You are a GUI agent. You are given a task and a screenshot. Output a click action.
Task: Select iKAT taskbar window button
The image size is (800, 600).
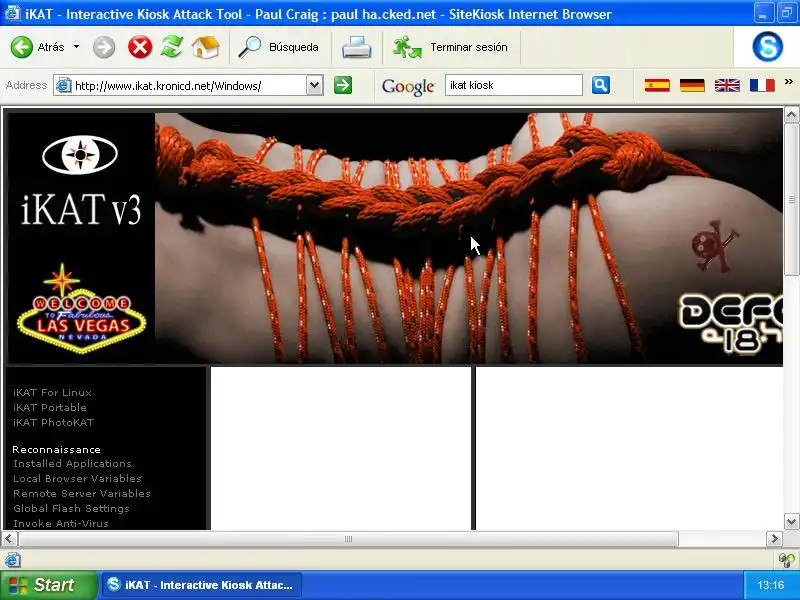[202, 585]
